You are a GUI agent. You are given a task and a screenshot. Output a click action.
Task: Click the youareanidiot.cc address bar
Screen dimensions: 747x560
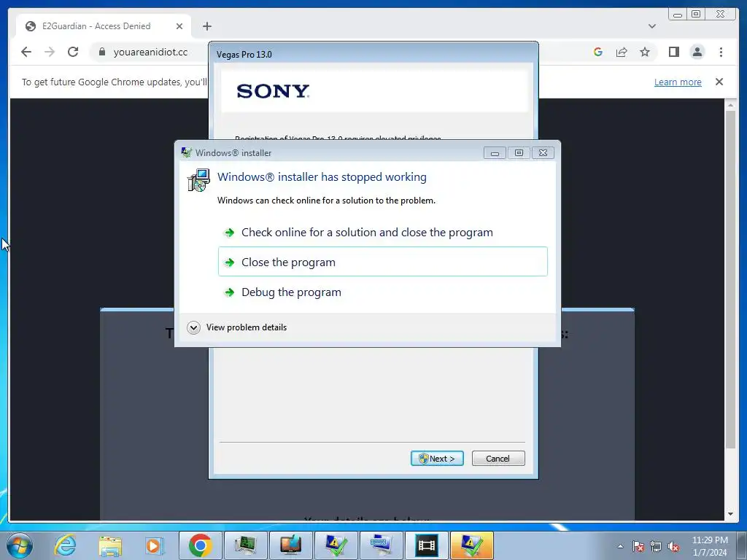click(x=150, y=52)
